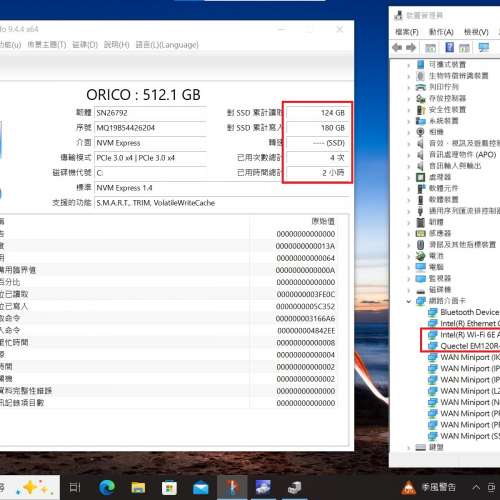This screenshot has width=500, height=500.
Task: Expand 可攜式裝置 node
Action: tap(409, 65)
